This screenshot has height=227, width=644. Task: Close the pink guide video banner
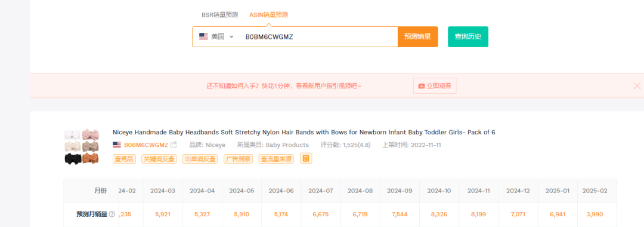pyautogui.click(x=637, y=85)
